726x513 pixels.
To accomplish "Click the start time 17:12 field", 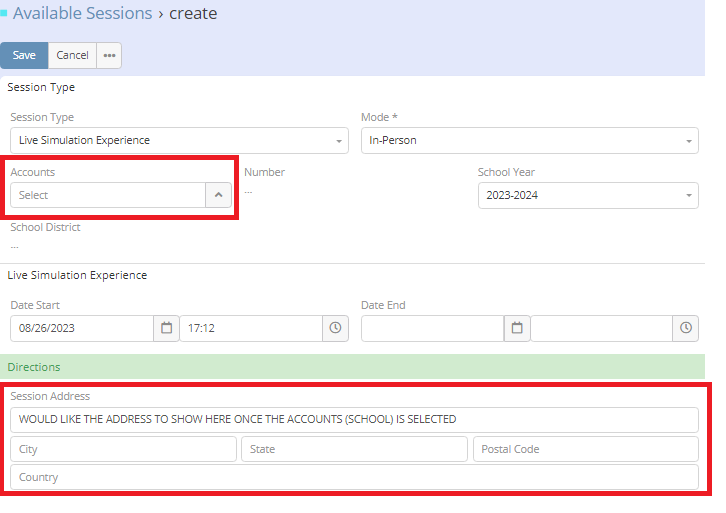I will point(251,328).
